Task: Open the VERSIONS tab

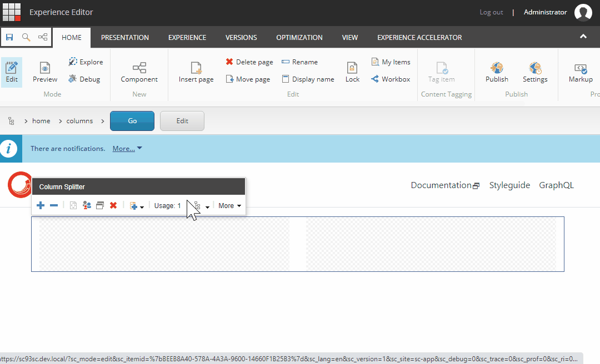Action: pyautogui.click(x=241, y=38)
